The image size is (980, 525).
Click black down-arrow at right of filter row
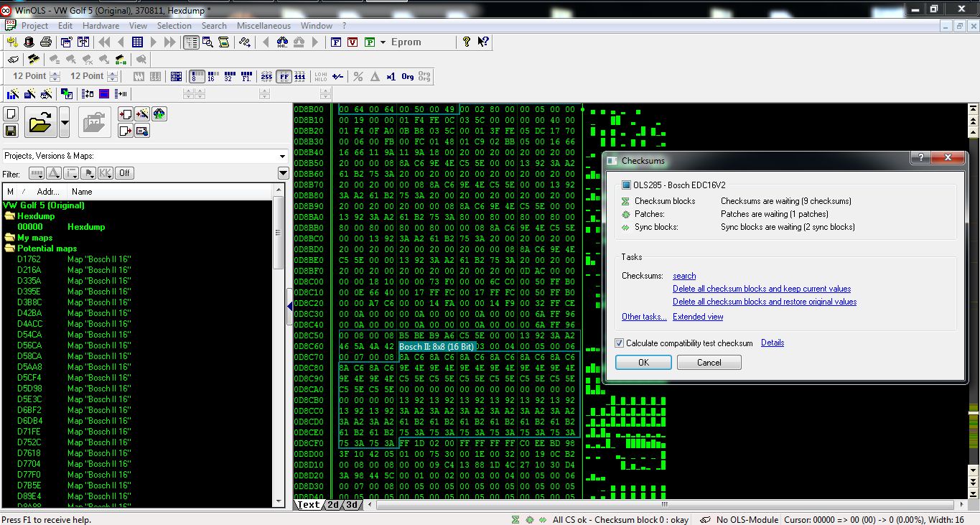(x=283, y=173)
